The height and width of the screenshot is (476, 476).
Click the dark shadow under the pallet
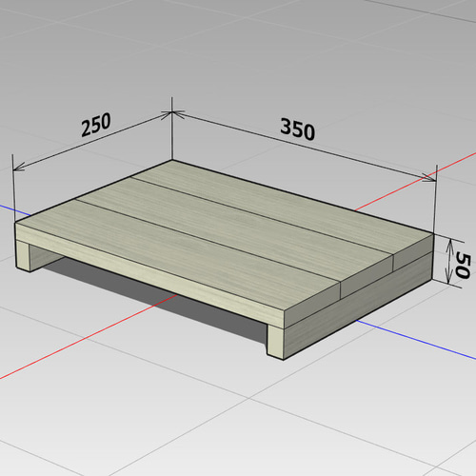click(x=159, y=292)
